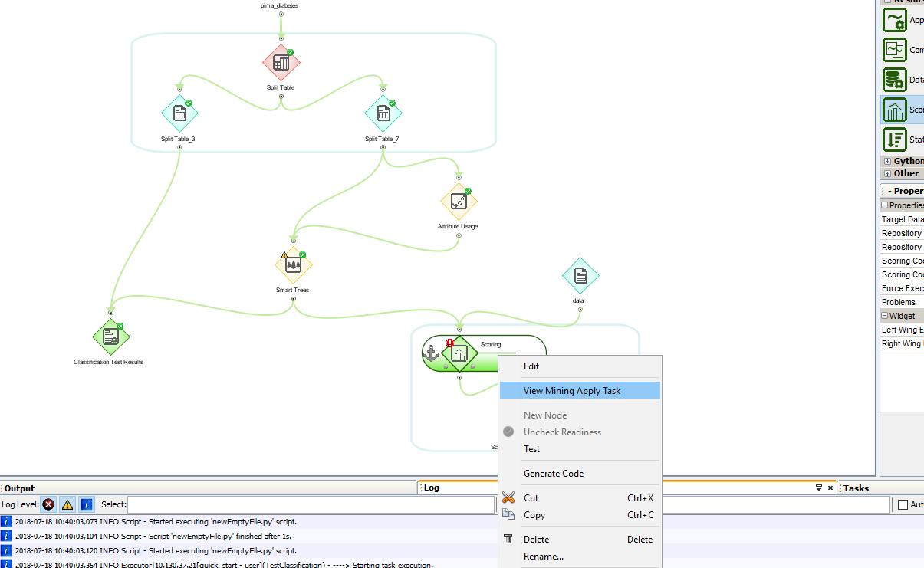This screenshot has height=568, width=924.
Task: Choose View Mining Apply Task menu entry
Action: click(572, 391)
